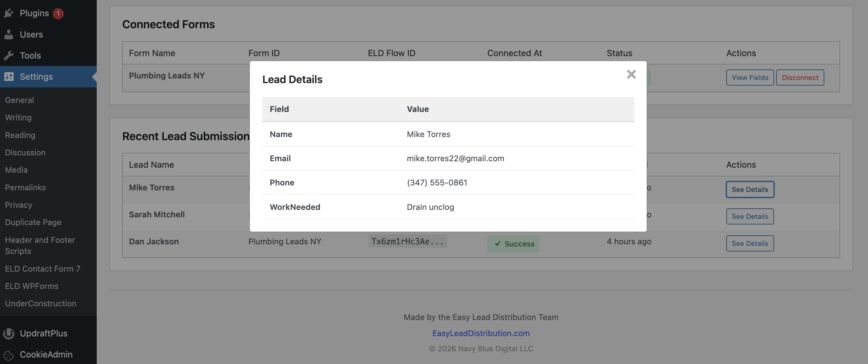
Task: Open the UnderConstruction settings entry
Action: [x=40, y=303]
